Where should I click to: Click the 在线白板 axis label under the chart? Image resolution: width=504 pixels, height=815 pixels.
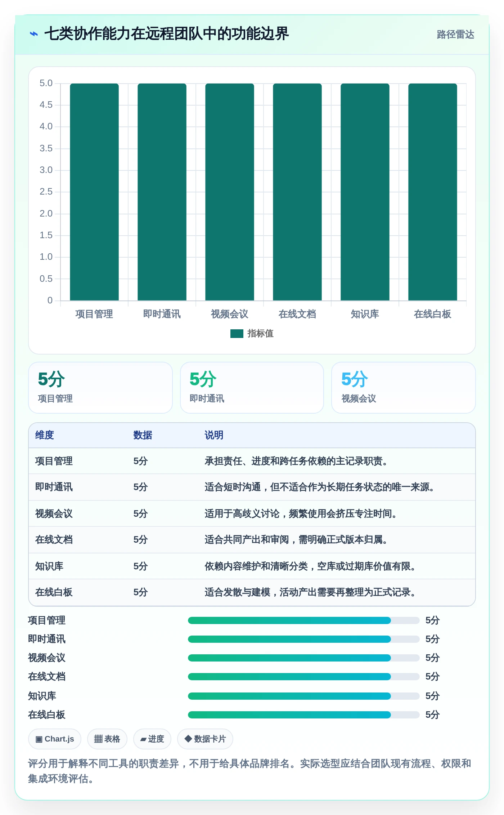[433, 314]
